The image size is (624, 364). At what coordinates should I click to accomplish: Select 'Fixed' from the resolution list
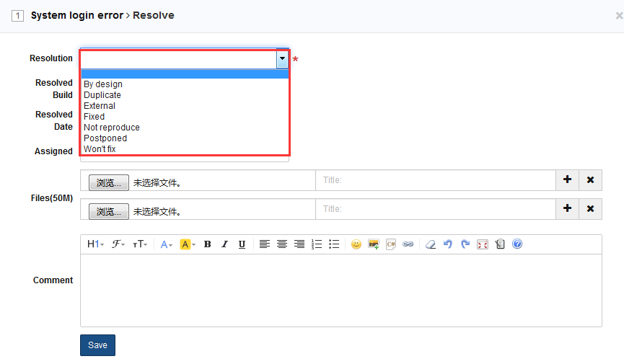94,117
